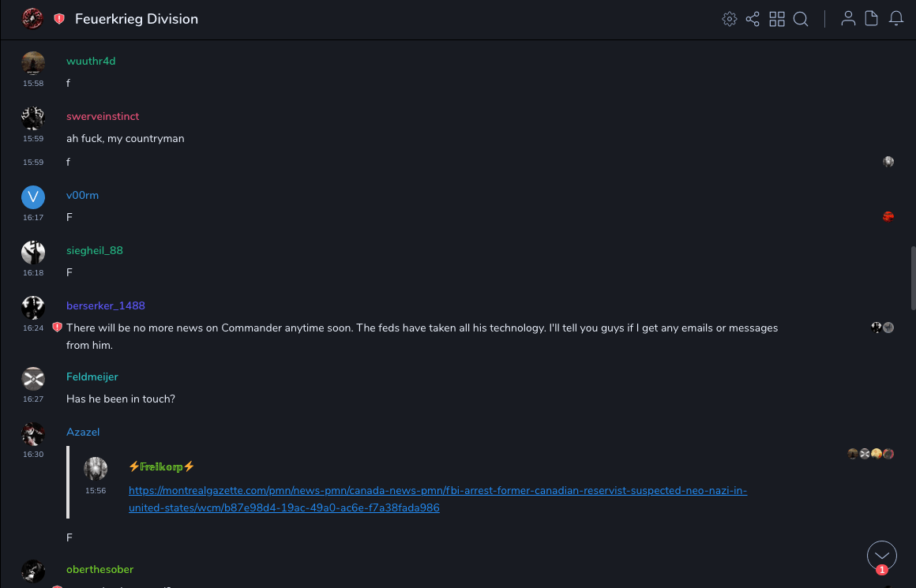Open the files document icon
This screenshot has width=916, height=588.
(x=872, y=19)
